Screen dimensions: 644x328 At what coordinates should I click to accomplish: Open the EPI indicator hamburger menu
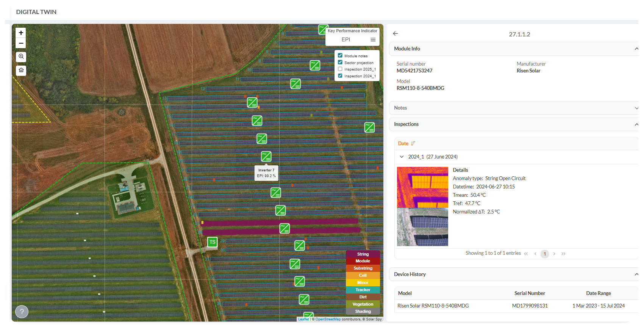point(373,39)
